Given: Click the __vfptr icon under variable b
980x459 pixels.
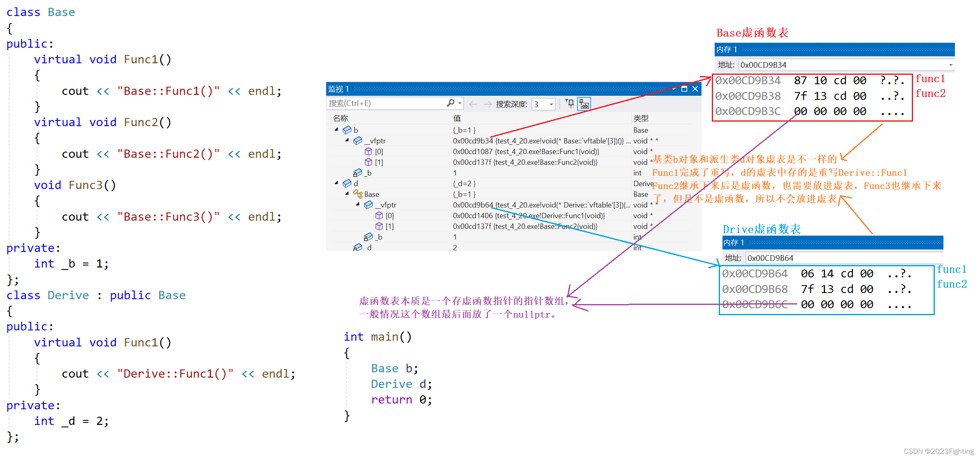Looking at the screenshot, I should pos(358,141).
